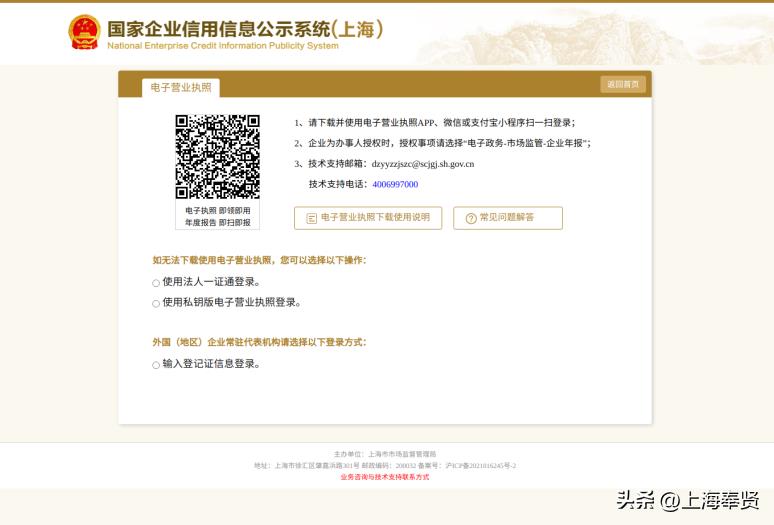This screenshot has height=525, width=774.
Task: Click the national emblem logo
Action: pos(84,32)
